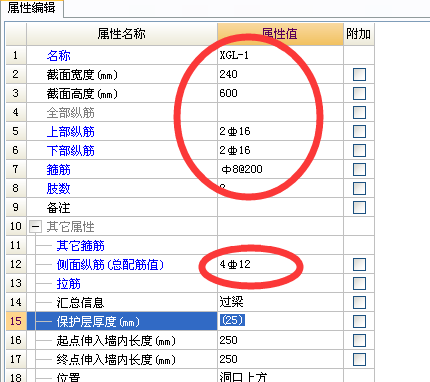Click the empty 其它箍筋 value cell
430x382 pixels.
(280, 245)
